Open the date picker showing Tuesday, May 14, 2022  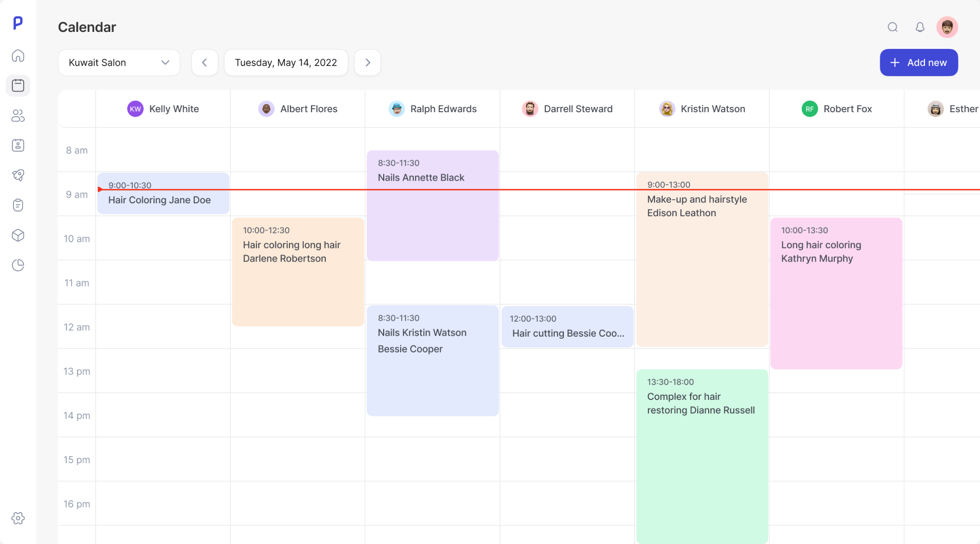286,62
